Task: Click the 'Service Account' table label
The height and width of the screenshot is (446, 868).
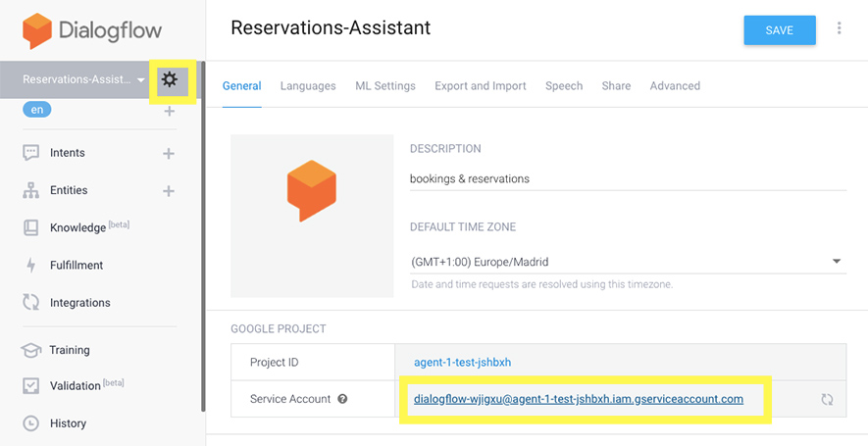Action: tap(290, 399)
